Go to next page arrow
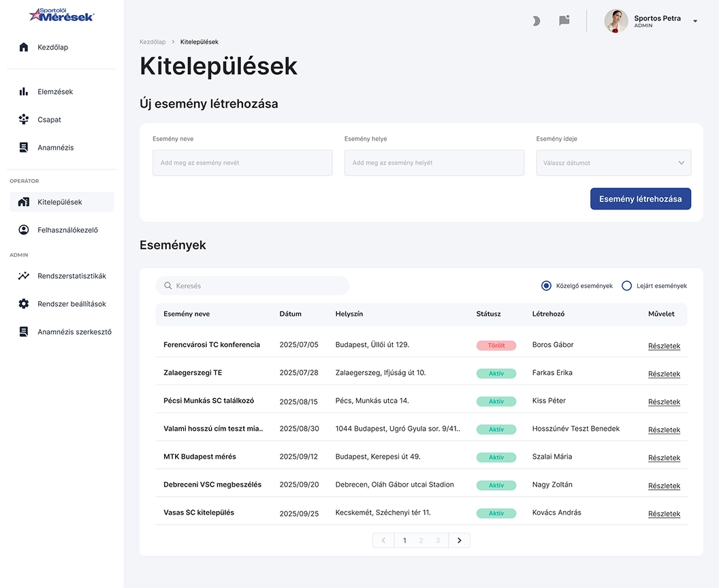The height and width of the screenshot is (588, 719). point(460,541)
